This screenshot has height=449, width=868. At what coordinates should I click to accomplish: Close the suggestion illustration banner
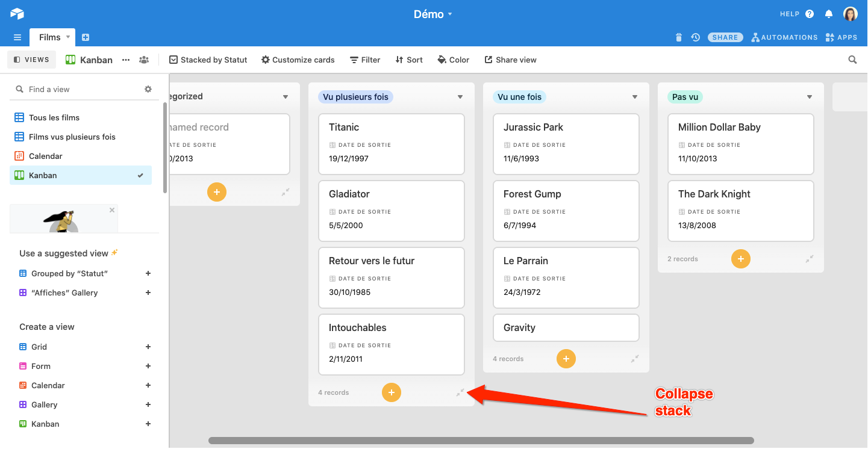[x=111, y=210]
